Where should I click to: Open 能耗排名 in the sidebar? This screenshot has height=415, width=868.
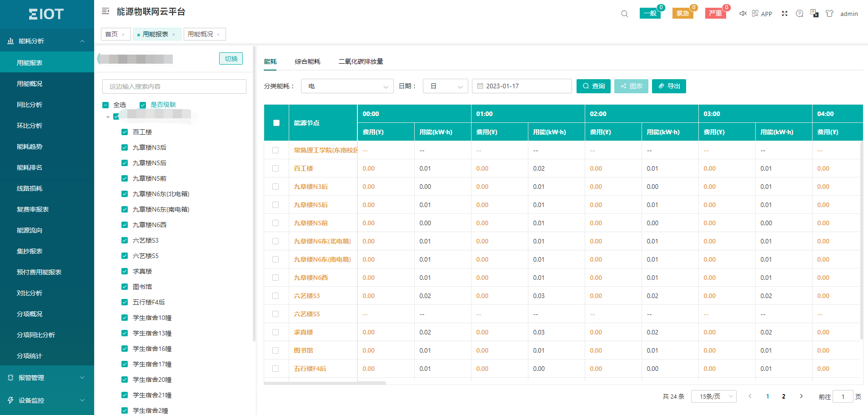pos(47,167)
